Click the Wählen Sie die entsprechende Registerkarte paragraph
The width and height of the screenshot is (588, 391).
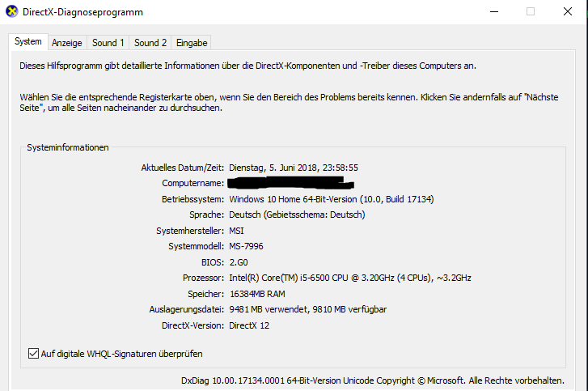(x=289, y=103)
